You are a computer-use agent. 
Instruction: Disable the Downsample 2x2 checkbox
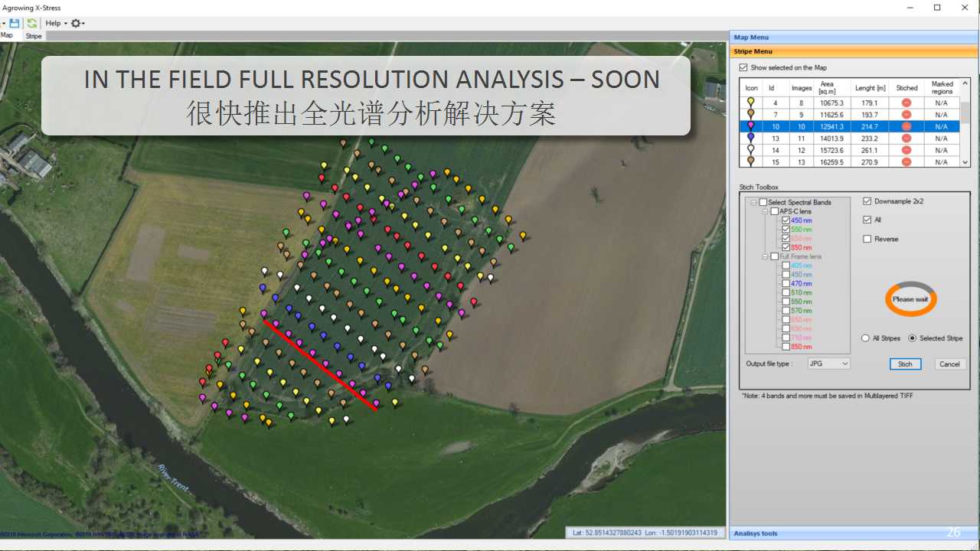click(x=867, y=201)
